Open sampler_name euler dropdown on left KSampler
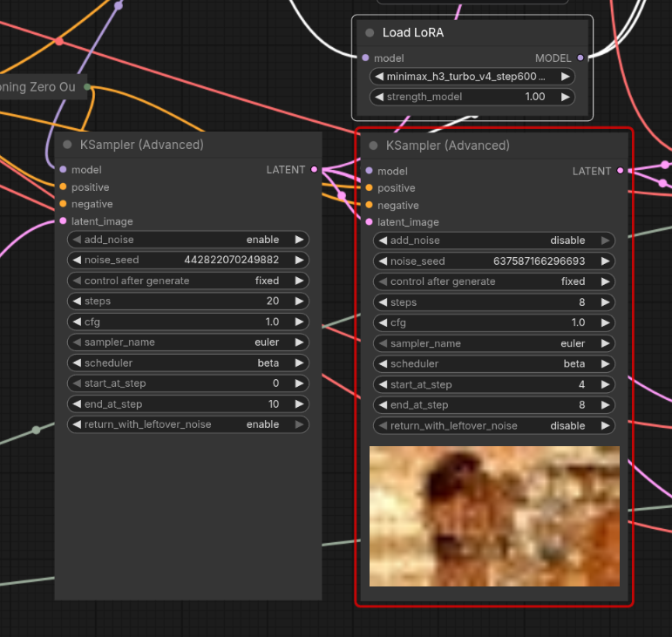The image size is (672, 637). pos(188,342)
